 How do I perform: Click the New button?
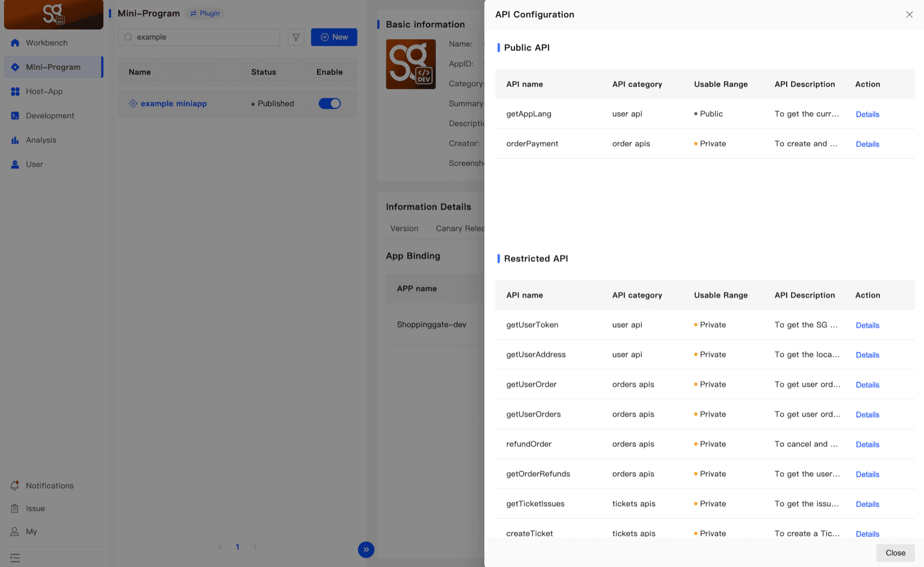pos(334,37)
